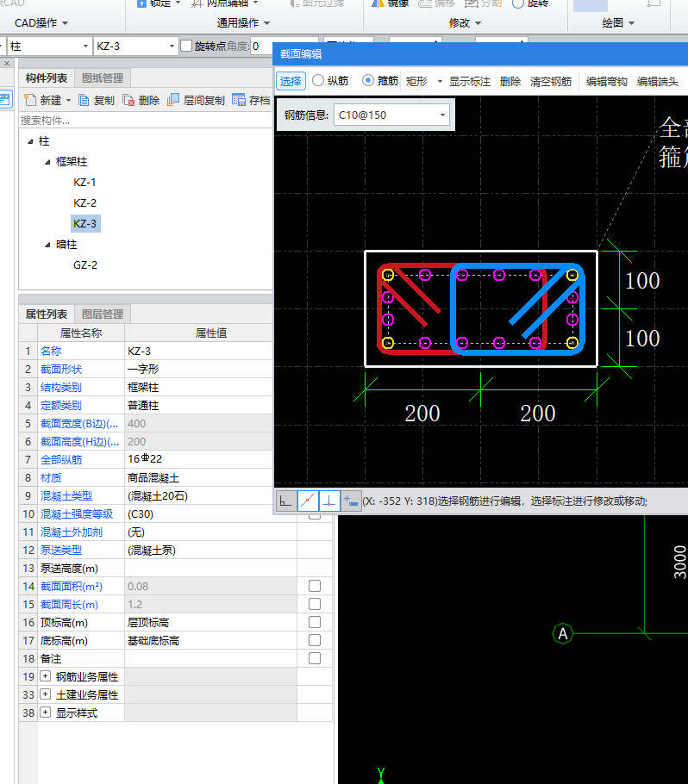Click the 编辑端头 button
This screenshot has width=688, height=784.
tap(658, 81)
